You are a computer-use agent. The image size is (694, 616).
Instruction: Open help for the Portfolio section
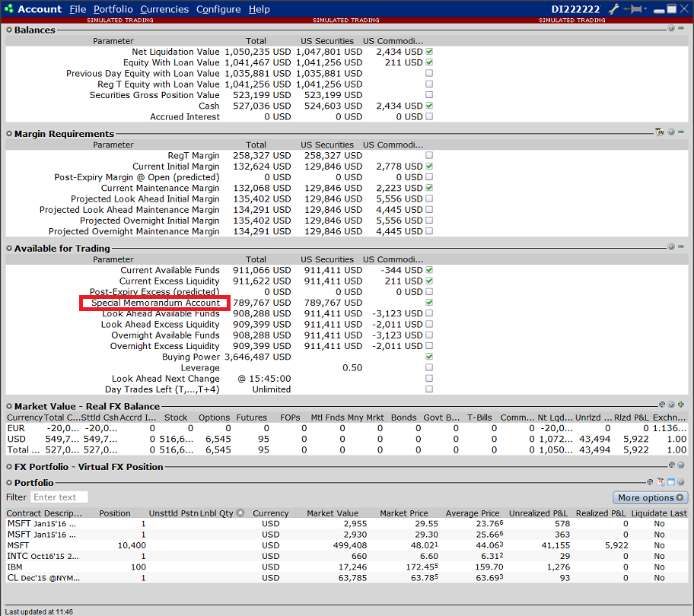pos(681,482)
